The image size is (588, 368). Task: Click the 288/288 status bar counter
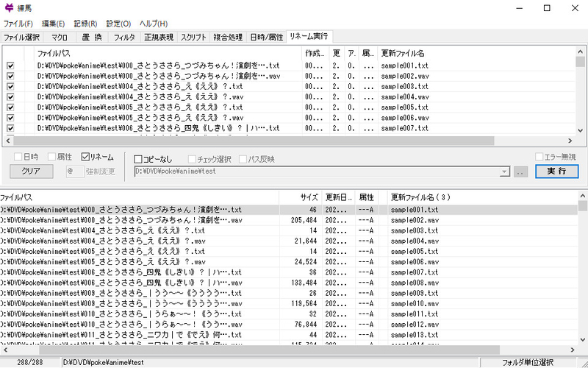point(30,363)
